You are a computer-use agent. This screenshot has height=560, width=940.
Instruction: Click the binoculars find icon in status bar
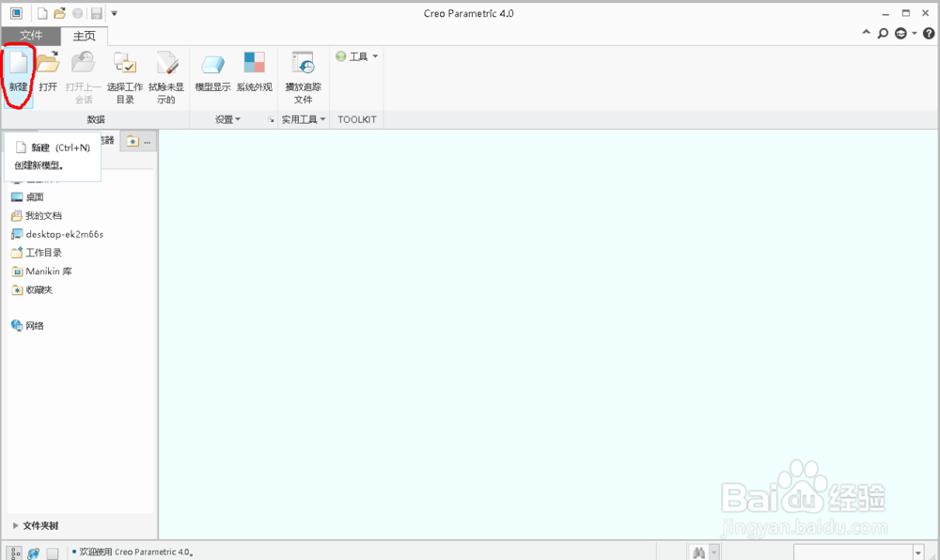(x=698, y=552)
